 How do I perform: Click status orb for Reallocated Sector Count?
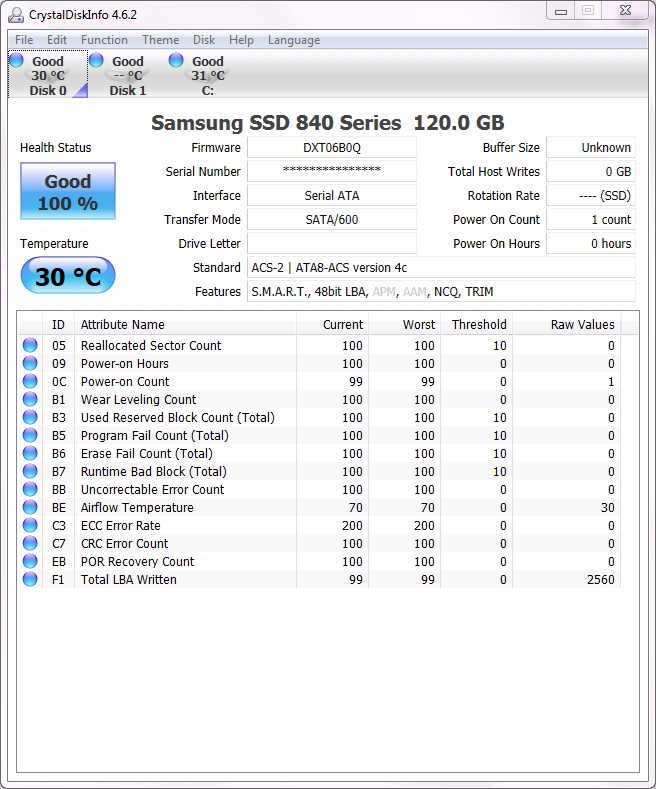pos(30,345)
